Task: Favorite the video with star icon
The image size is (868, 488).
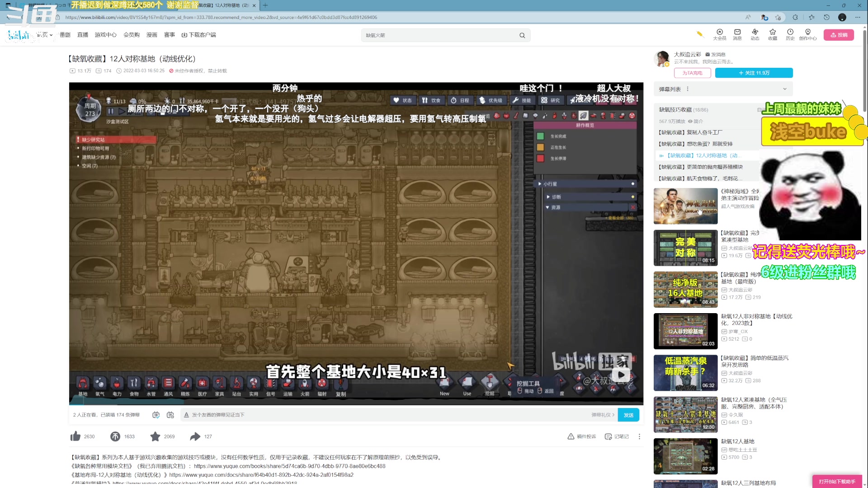Action: point(155,436)
